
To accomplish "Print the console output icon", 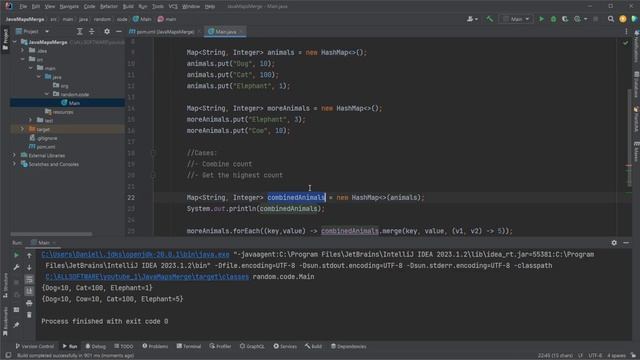I will coord(29,303).
